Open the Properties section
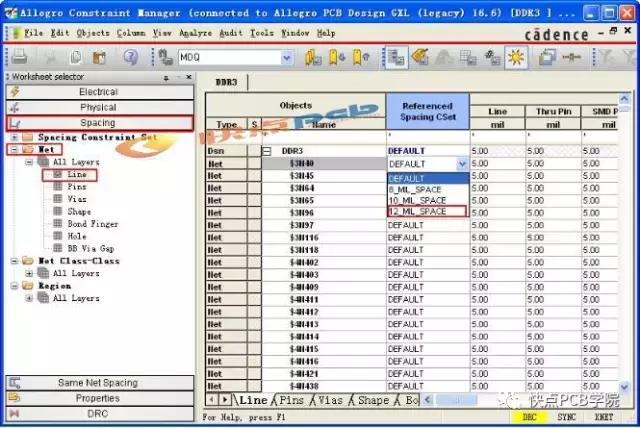The image size is (640, 428). [100, 398]
